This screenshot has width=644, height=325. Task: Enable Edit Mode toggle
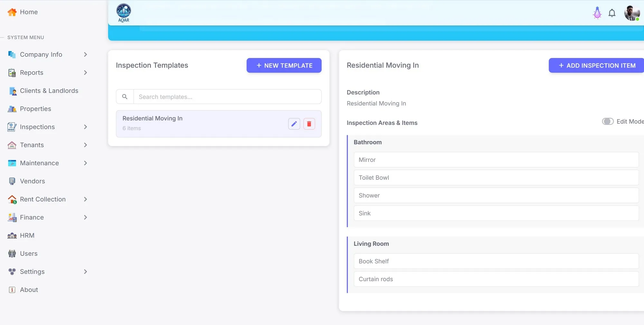click(608, 121)
